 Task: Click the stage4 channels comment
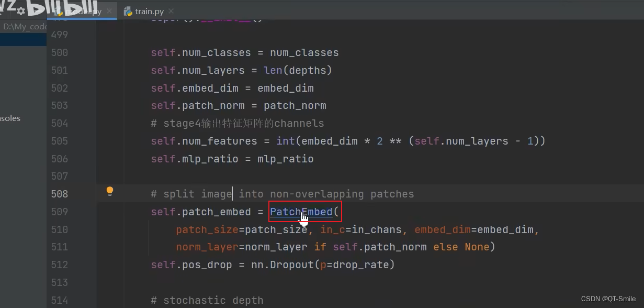pyautogui.click(x=238, y=123)
